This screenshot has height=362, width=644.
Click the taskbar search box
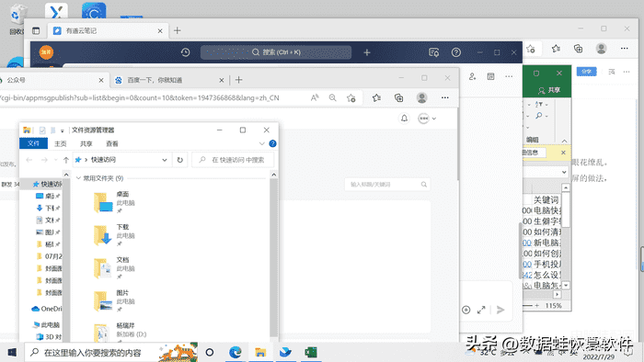pyautogui.click(x=111, y=353)
